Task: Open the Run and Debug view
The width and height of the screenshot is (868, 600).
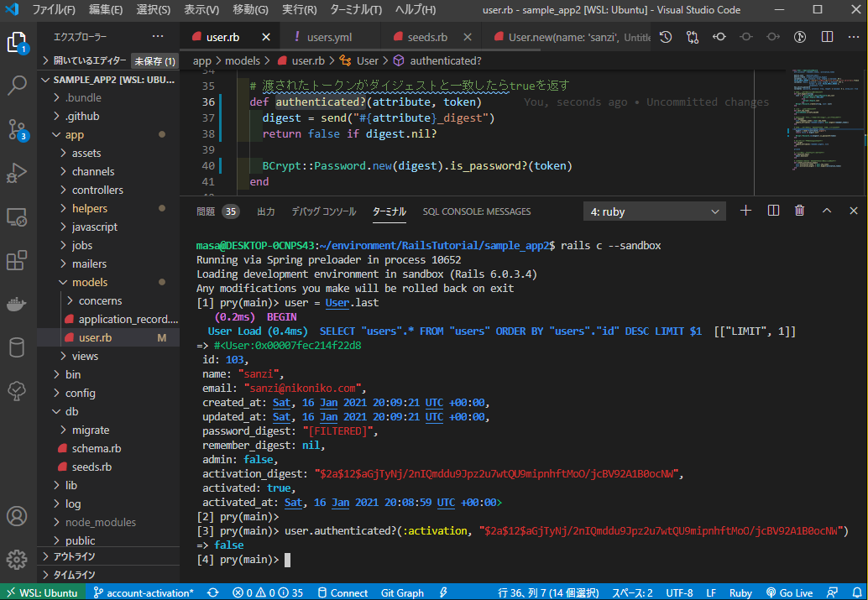Action: click(x=18, y=173)
